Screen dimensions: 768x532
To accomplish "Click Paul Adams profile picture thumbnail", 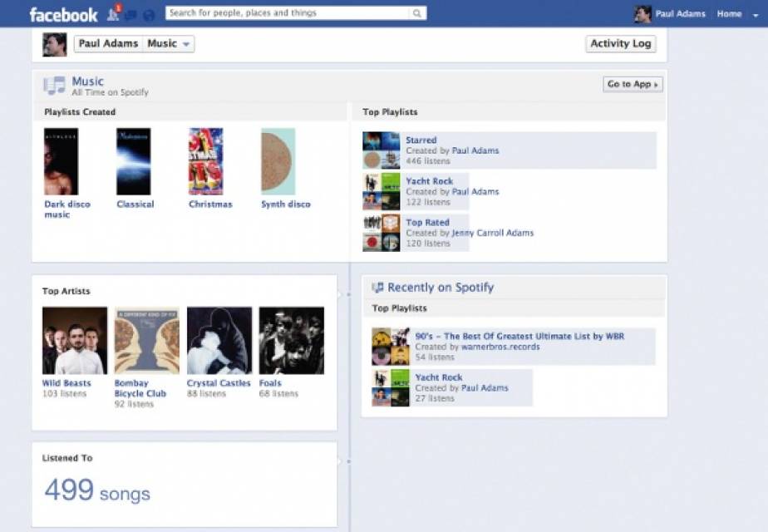I will click(54, 43).
